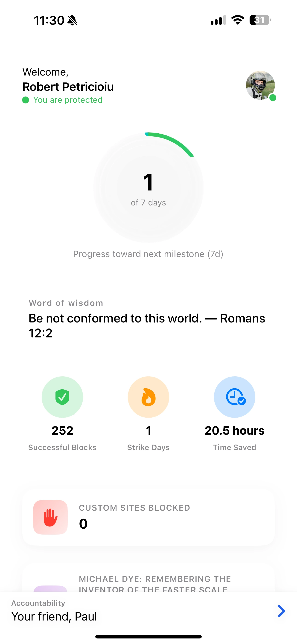Tap the online indicator on the avatar

pyautogui.click(x=273, y=98)
